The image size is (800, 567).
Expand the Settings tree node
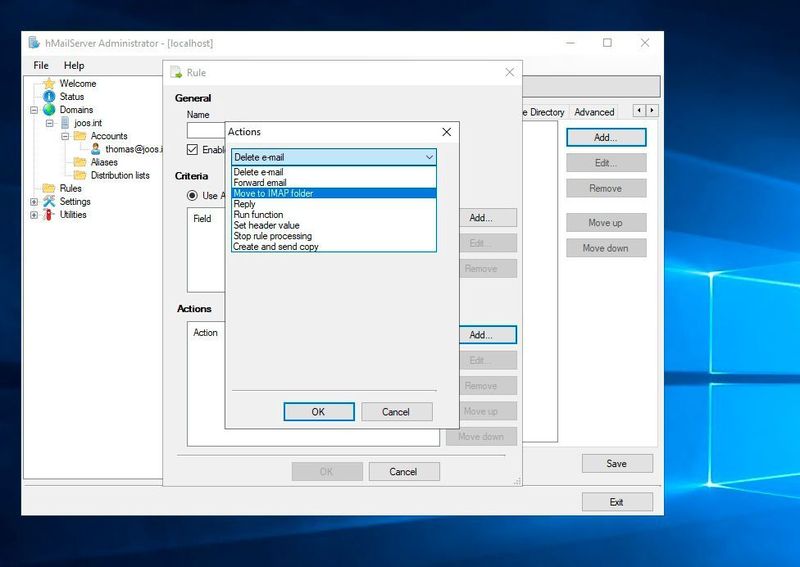click(x=34, y=202)
